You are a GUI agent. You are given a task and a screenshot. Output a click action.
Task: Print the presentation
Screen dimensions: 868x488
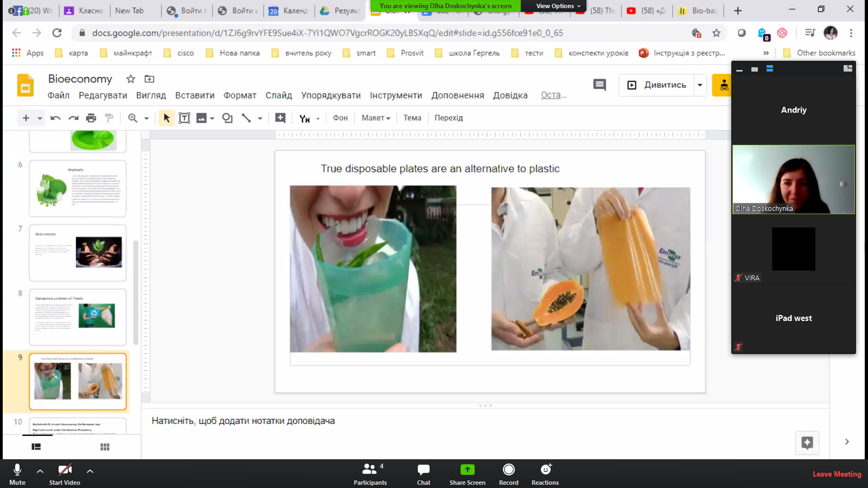coord(91,118)
